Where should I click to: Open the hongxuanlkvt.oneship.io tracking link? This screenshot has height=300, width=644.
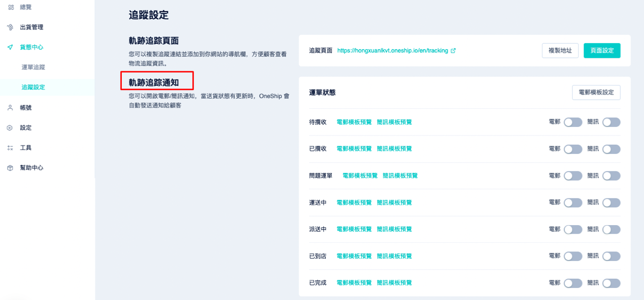pyautogui.click(x=393, y=51)
